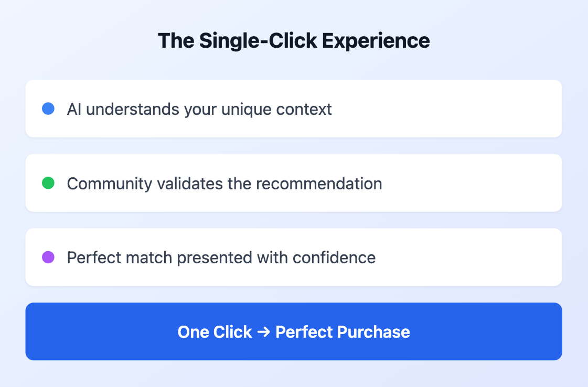Screen dimensions: 588x387
Task: Click the word 'AI' in the first card
Action: coord(74,109)
